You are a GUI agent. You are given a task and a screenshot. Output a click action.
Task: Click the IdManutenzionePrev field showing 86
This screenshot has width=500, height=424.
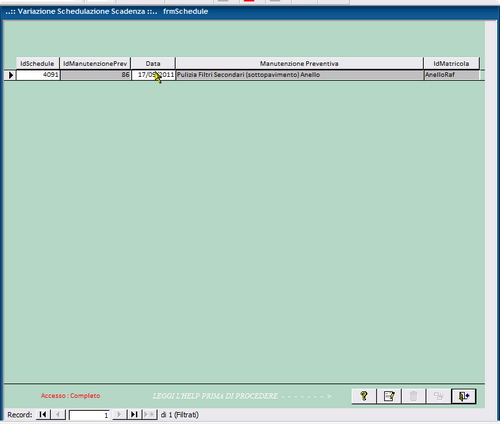coord(95,75)
